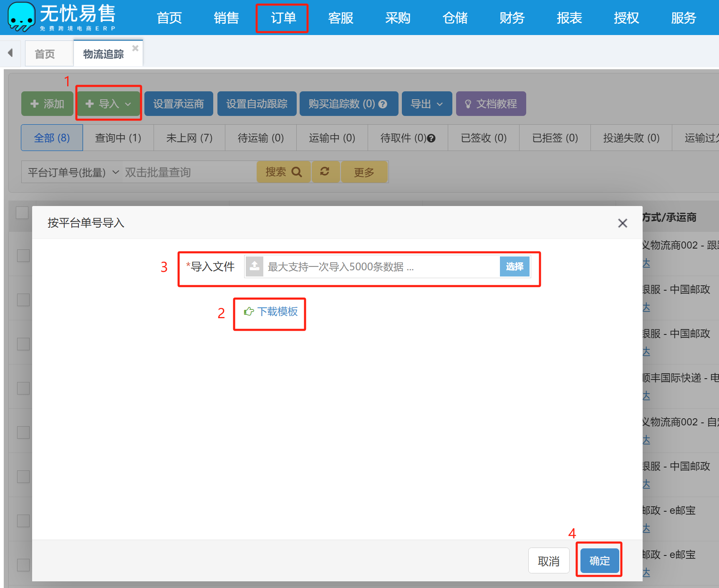This screenshot has width=719, height=588.
Task: Expand the 导入 dropdown button
Action: (x=108, y=104)
